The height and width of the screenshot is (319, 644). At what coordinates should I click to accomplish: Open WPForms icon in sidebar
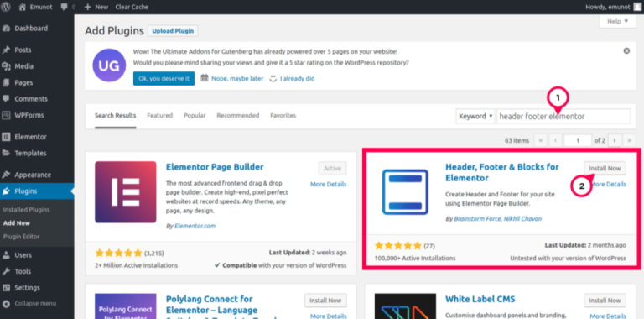pyautogui.click(x=6, y=115)
